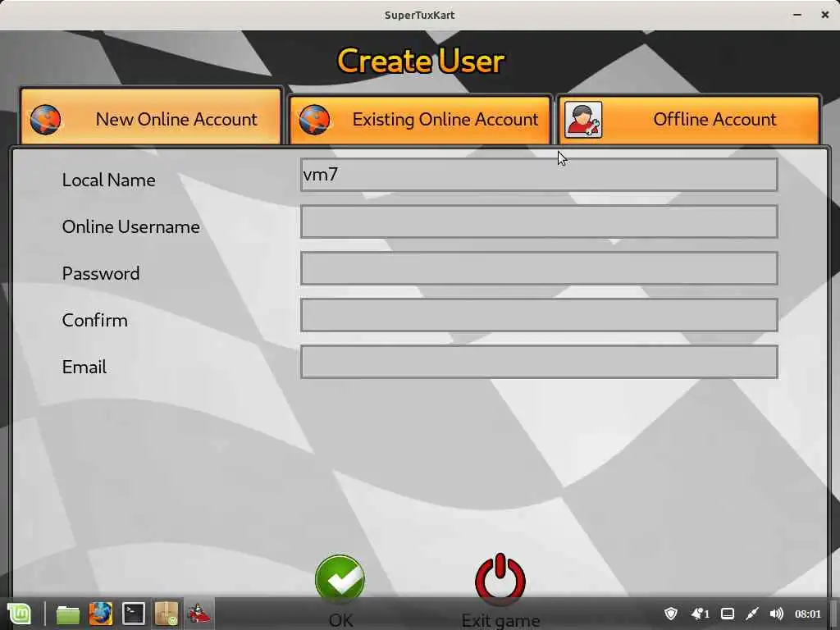Viewport: 840px width, 630px height.
Task: Open the terminal from the taskbar
Action: click(x=134, y=614)
